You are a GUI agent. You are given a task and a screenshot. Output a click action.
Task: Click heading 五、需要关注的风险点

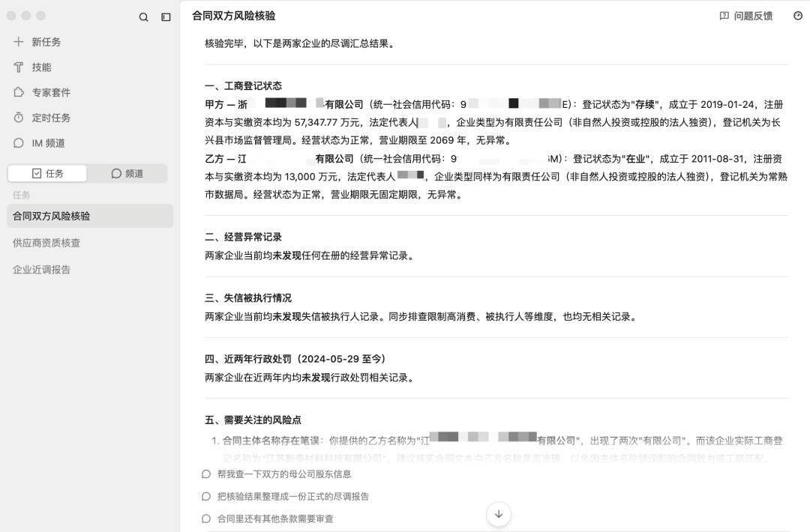click(253, 420)
